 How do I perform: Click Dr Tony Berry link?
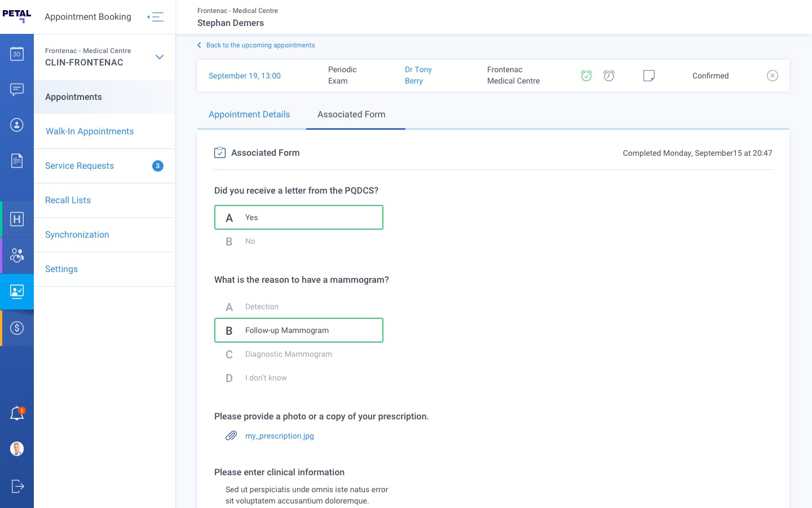tap(418, 75)
